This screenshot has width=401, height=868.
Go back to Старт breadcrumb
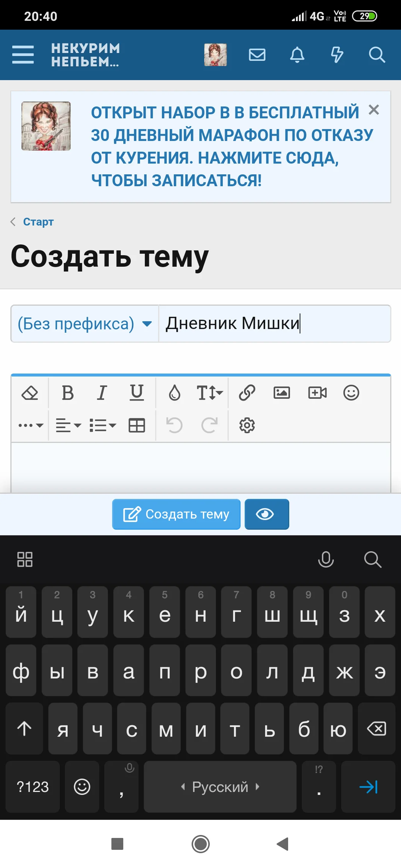pos(38,222)
